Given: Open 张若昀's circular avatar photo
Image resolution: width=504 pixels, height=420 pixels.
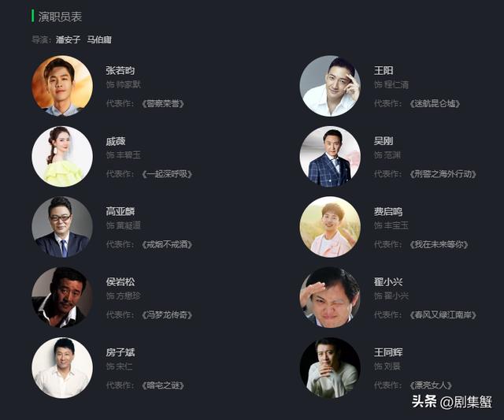Looking at the screenshot, I should tap(62, 86).
